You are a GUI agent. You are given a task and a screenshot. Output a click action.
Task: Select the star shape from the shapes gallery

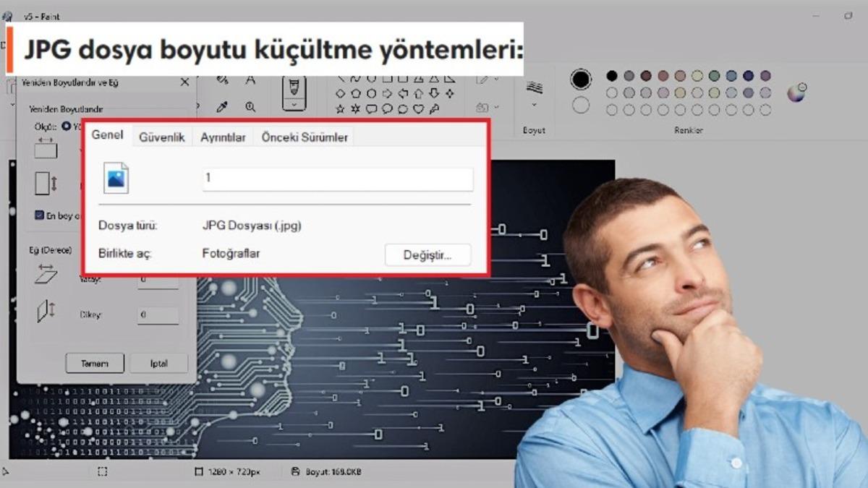(340, 107)
